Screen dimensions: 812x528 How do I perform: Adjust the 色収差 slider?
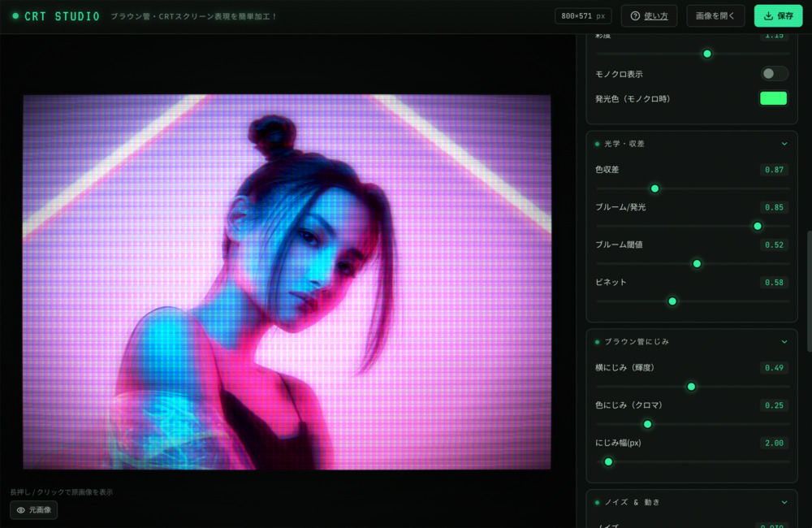(693, 188)
